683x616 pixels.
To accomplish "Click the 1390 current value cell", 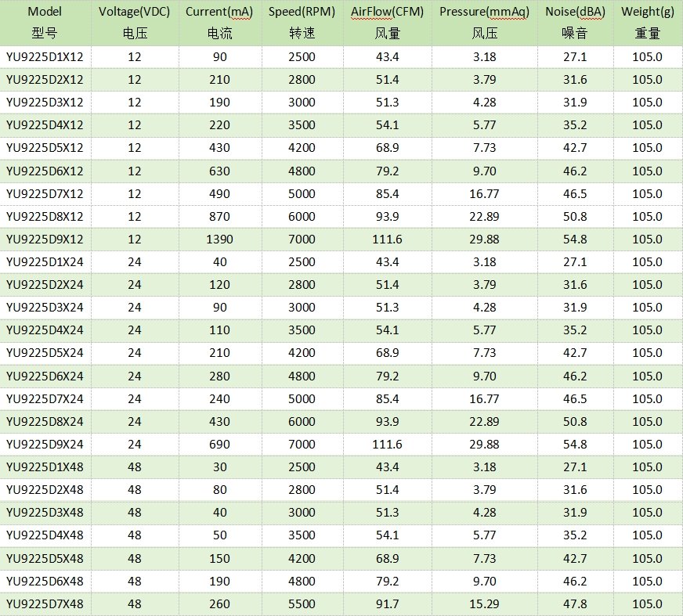I will pos(219,239).
